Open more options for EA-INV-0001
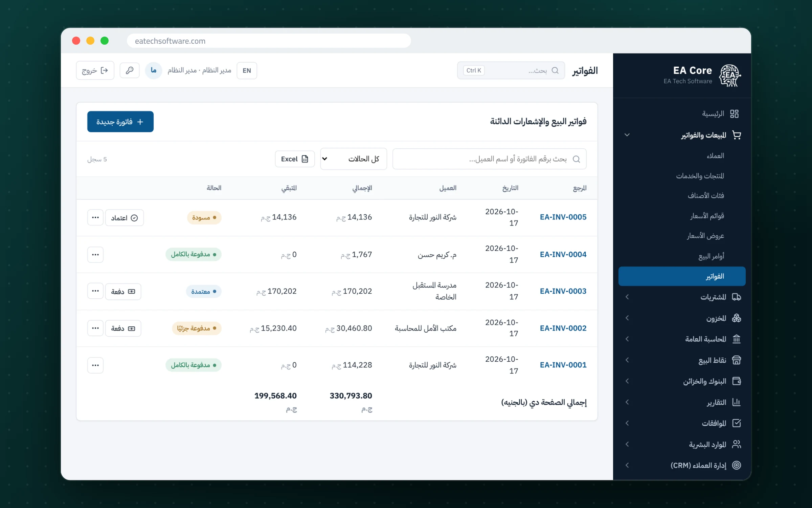The width and height of the screenshot is (812, 508). point(95,365)
